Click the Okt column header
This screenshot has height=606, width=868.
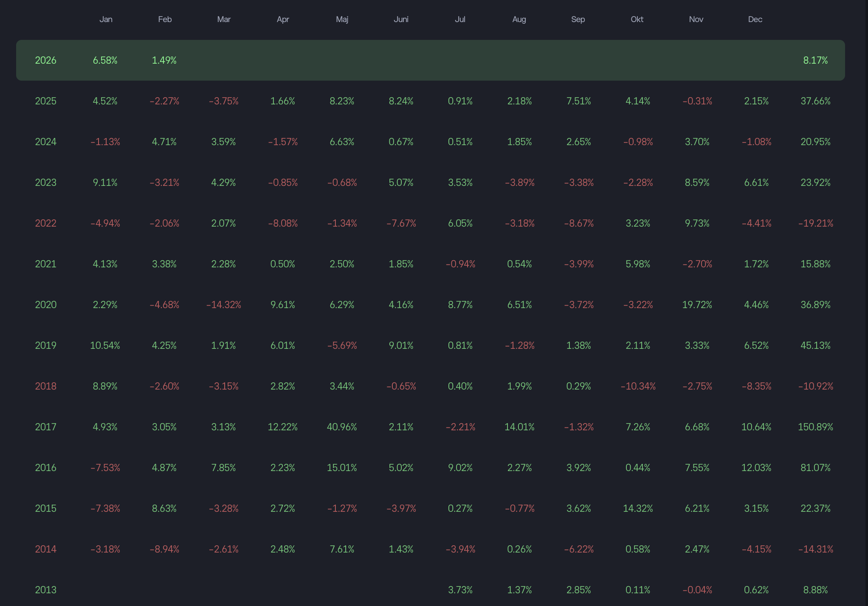(637, 20)
